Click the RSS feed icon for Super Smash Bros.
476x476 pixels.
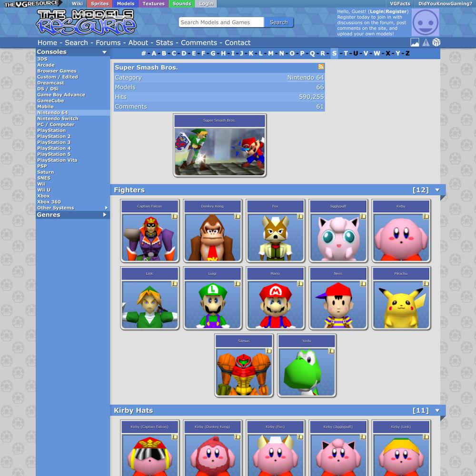[320, 67]
